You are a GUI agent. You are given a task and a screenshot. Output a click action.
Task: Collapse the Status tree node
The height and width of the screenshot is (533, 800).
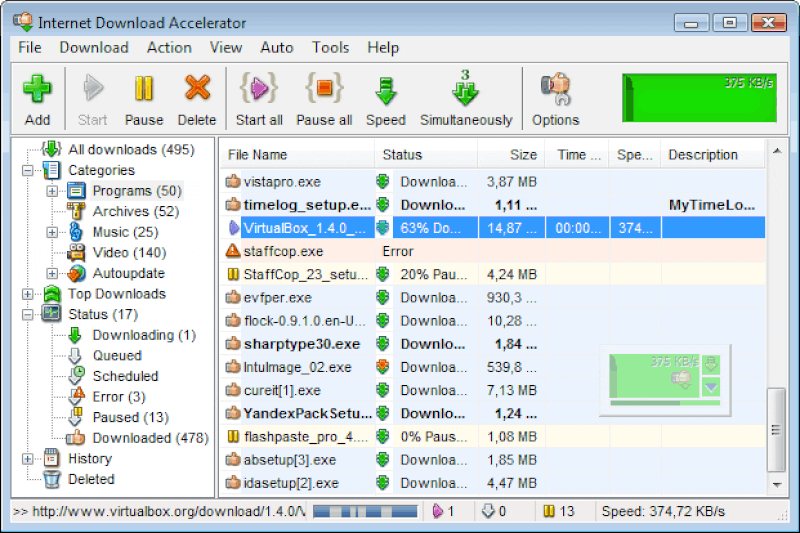point(28,314)
